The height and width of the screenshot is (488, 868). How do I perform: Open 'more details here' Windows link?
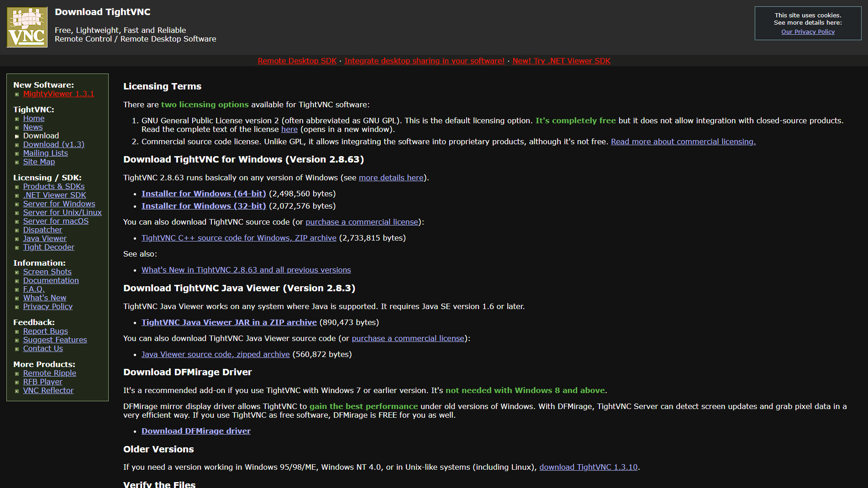tap(391, 178)
